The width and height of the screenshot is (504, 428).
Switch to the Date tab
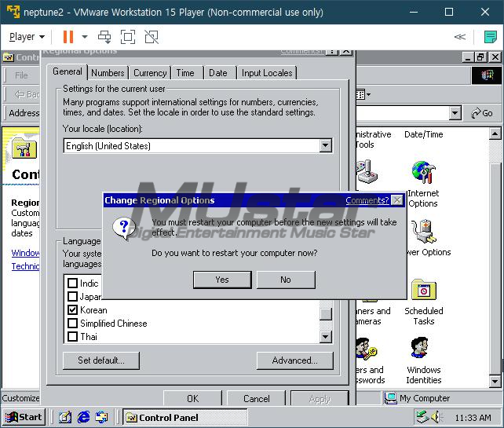(x=218, y=73)
